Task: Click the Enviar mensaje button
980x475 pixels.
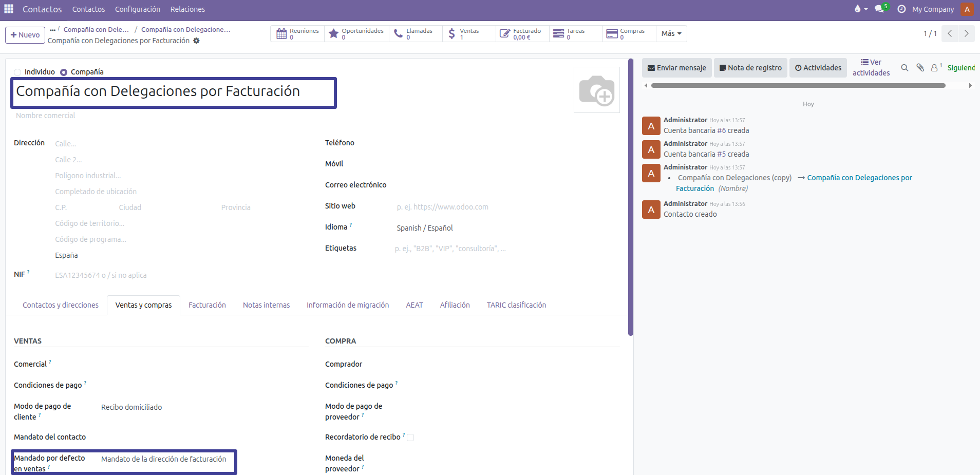Action: (676, 68)
